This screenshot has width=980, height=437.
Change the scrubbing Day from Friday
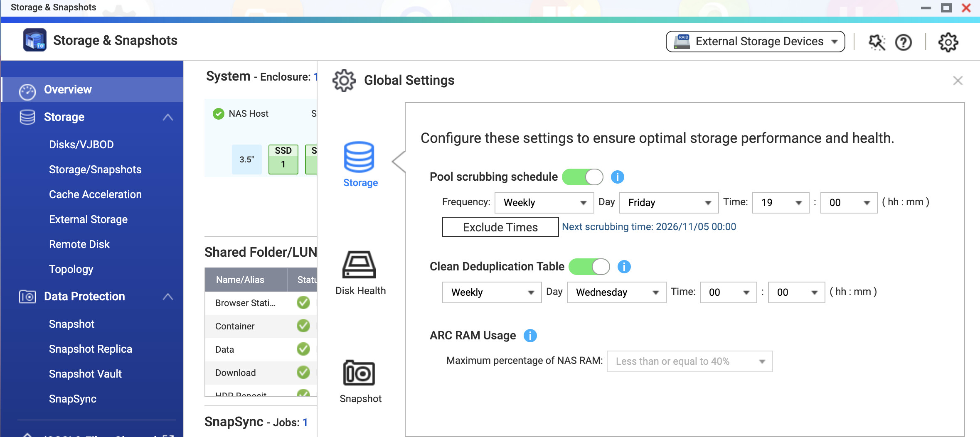pyautogui.click(x=668, y=203)
